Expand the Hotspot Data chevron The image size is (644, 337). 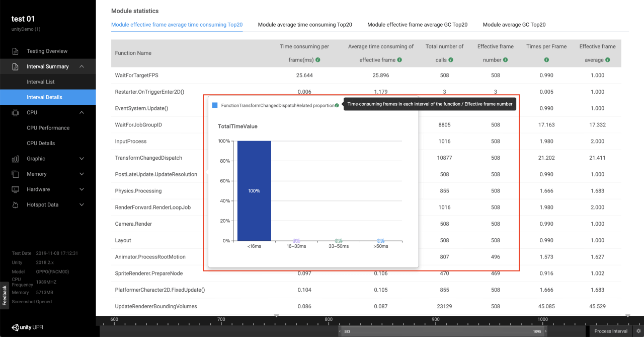(x=82, y=205)
